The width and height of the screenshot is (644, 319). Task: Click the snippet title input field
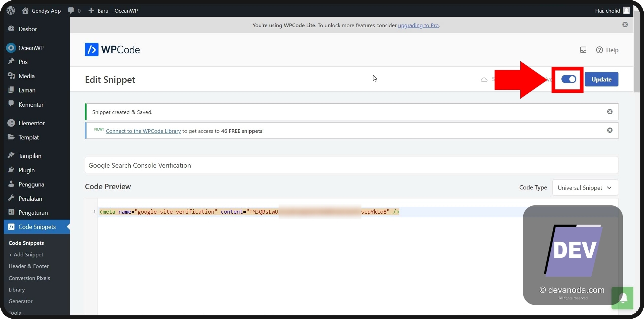pyautogui.click(x=352, y=165)
